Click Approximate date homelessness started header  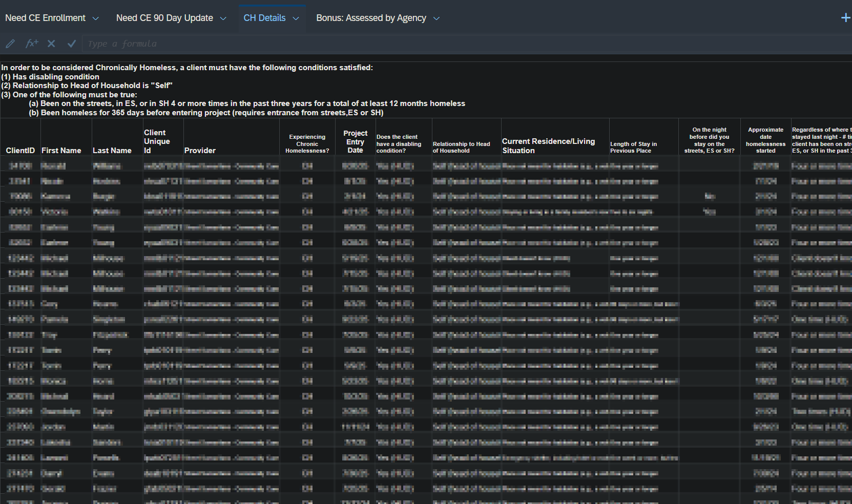[x=765, y=140]
